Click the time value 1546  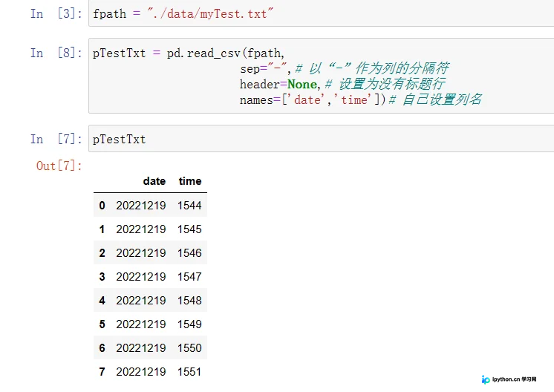189,253
